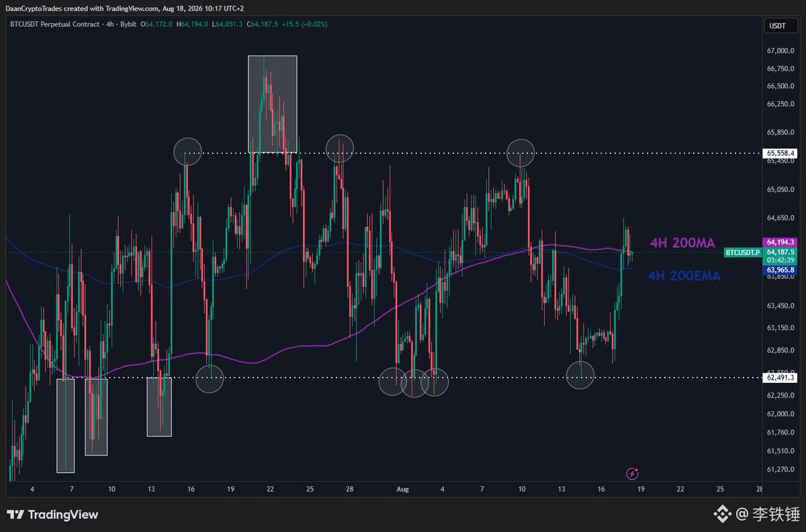Select the purple 4H 200MA text label

(x=682, y=242)
